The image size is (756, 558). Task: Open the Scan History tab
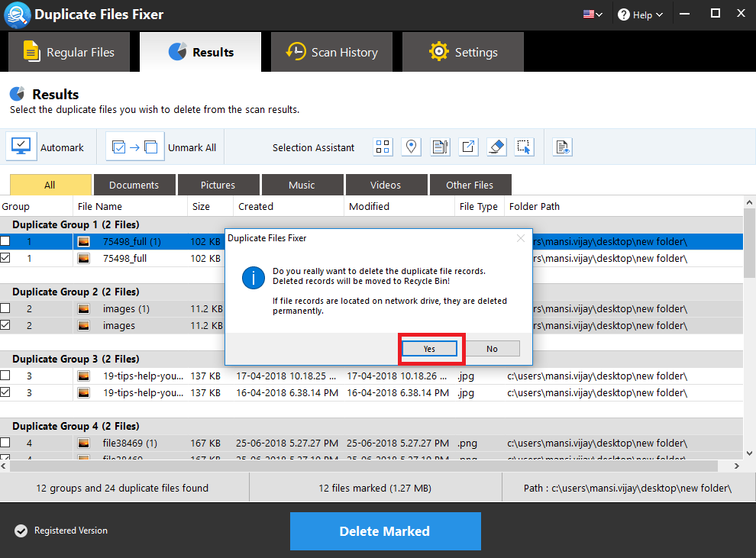[331, 52]
